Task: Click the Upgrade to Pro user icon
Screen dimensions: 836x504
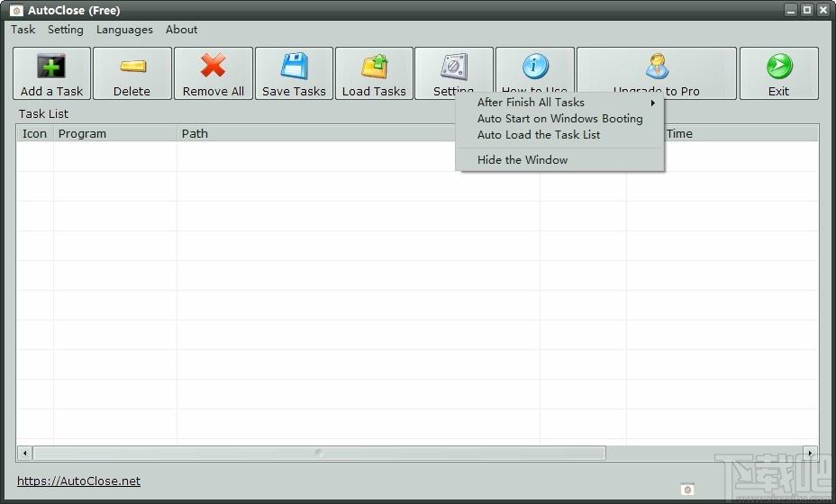Action: click(x=657, y=66)
